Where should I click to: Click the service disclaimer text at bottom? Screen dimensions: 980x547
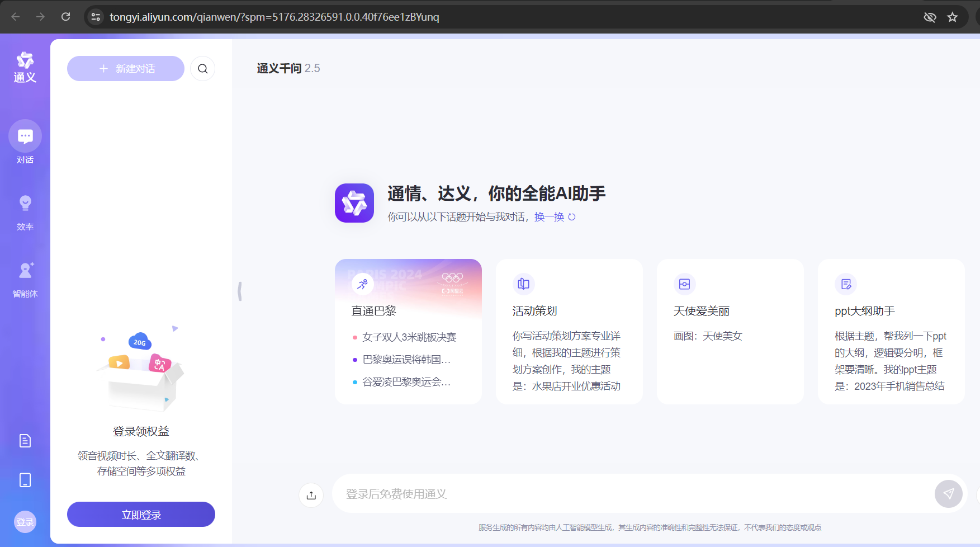pyautogui.click(x=650, y=527)
